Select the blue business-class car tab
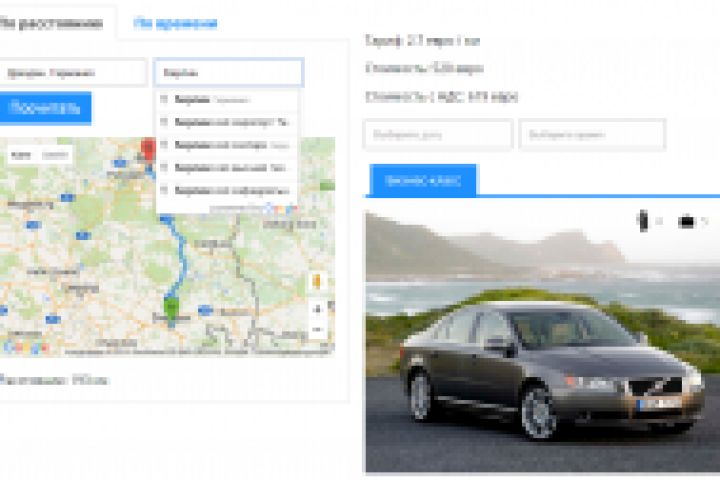 click(x=423, y=181)
